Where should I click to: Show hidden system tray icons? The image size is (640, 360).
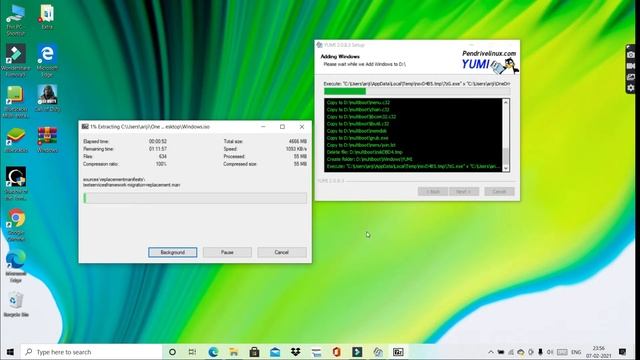pyautogui.click(x=491, y=352)
